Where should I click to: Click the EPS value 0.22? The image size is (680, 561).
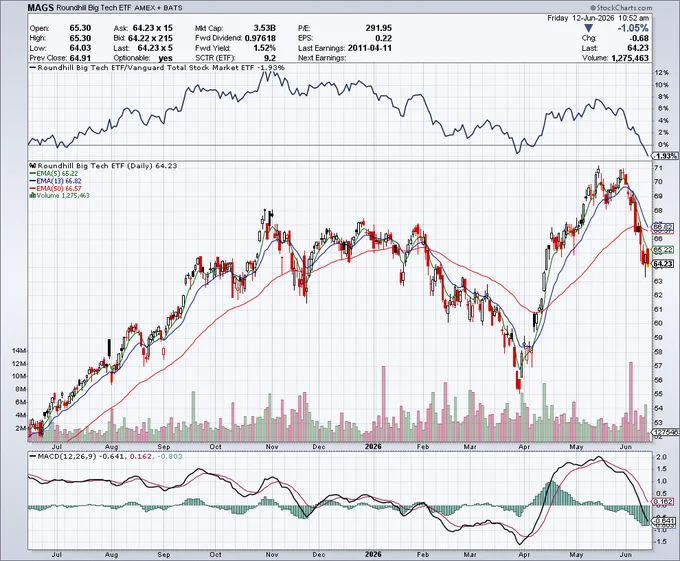384,38
